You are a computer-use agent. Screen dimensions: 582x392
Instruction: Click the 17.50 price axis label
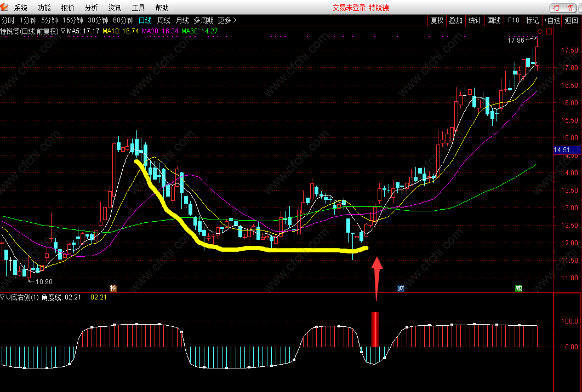pyautogui.click(x=569, y=50)
